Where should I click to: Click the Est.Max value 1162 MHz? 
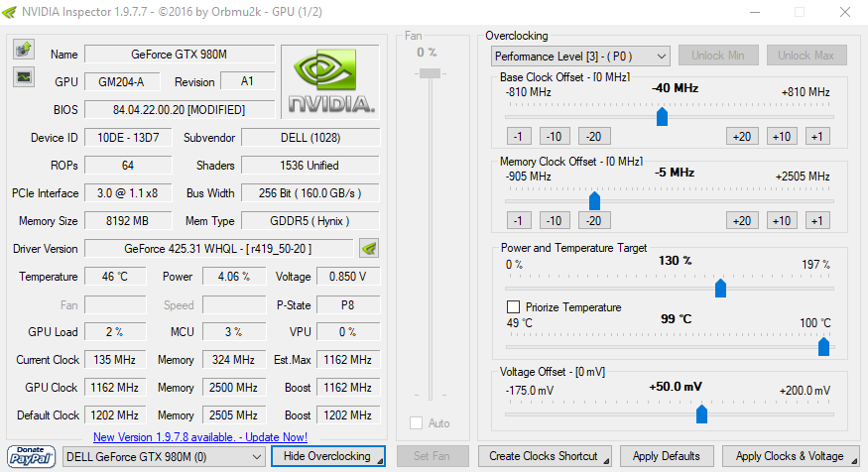pos(348,360)
